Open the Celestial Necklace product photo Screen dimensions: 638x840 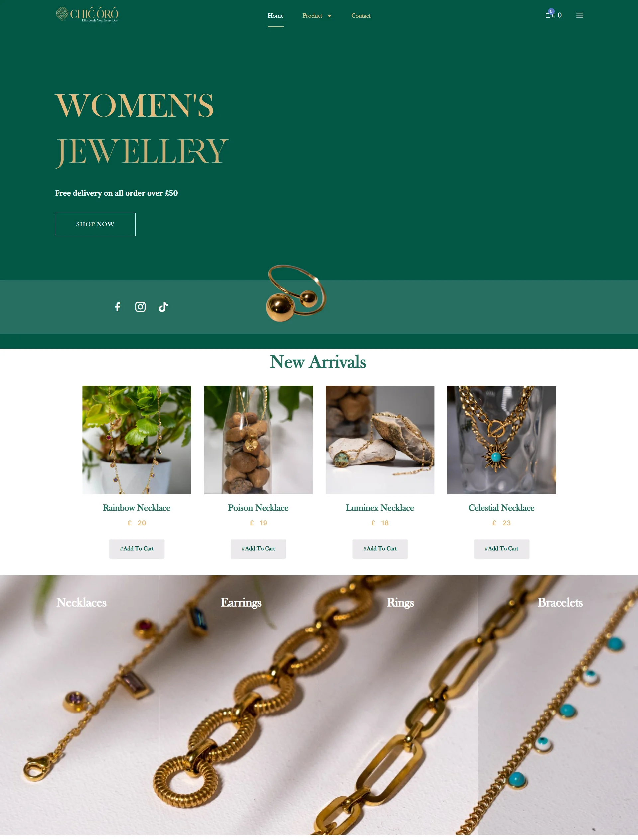[x=501, y=440]
